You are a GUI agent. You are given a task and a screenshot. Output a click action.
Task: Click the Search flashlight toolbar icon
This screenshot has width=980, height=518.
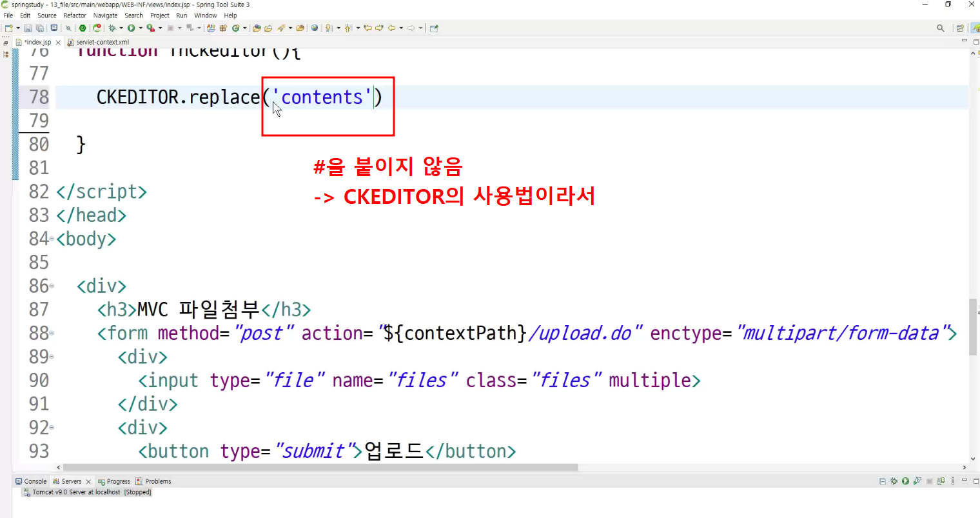281,28
